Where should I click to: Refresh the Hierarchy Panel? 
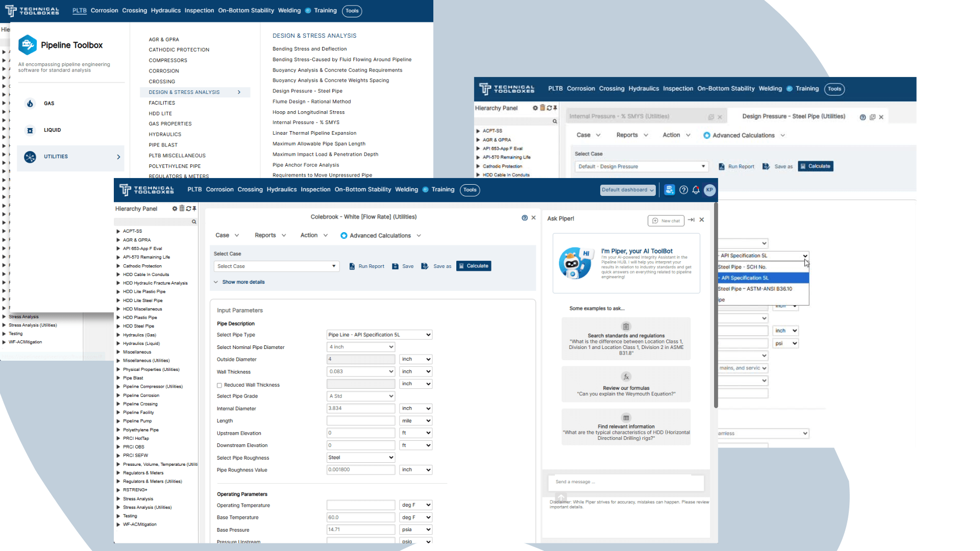[188, 208]
